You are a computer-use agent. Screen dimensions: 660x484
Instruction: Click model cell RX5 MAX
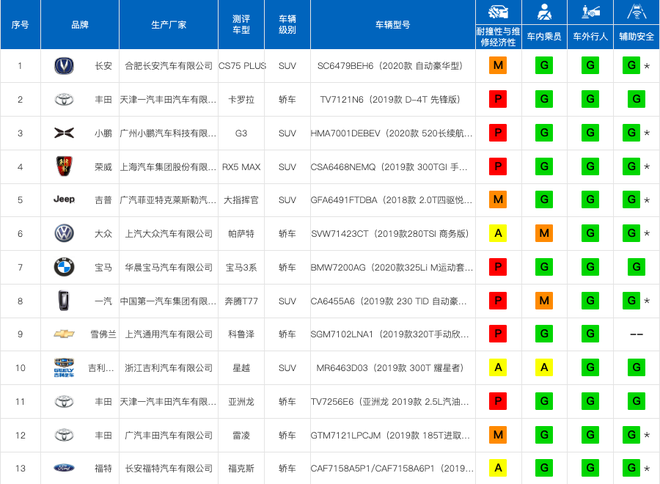[241, 167]
